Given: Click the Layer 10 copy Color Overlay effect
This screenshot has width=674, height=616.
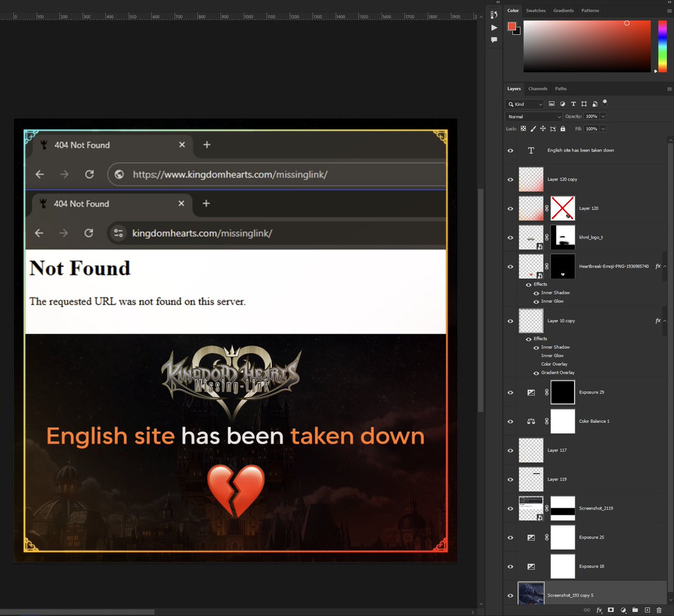Looking at the screenshot, I should 554,364.
